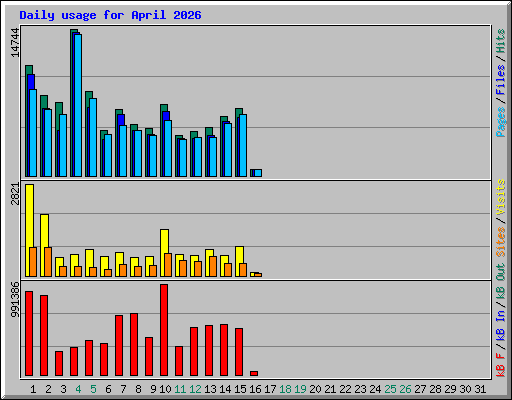
Task: Click the 14744 hits axis value
Action: tap(15, 43)
